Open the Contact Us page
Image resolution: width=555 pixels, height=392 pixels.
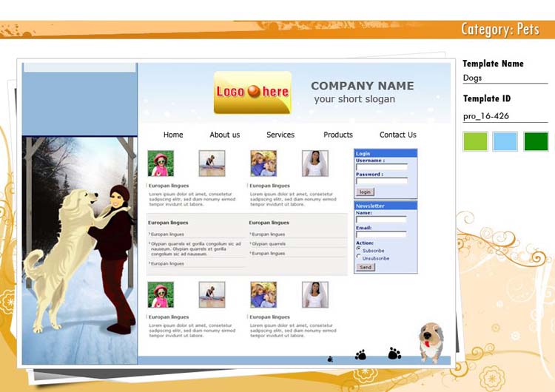(397, 135)
